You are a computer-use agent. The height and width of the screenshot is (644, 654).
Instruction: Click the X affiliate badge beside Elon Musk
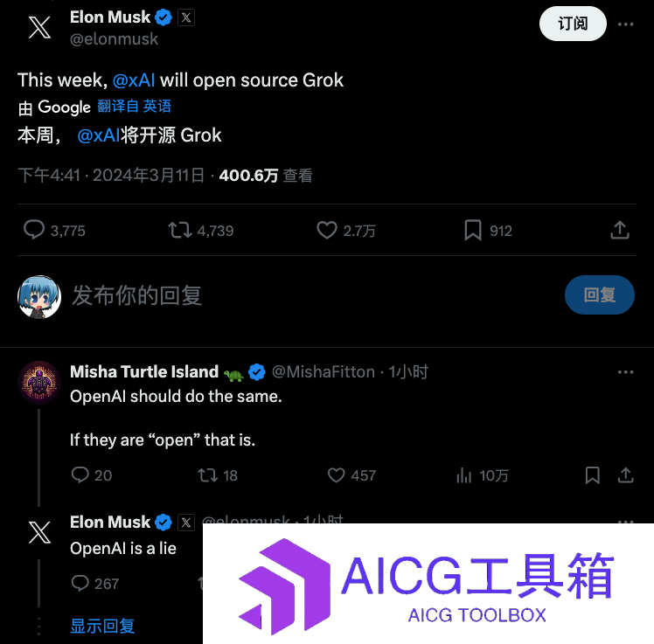click(186, 17)
